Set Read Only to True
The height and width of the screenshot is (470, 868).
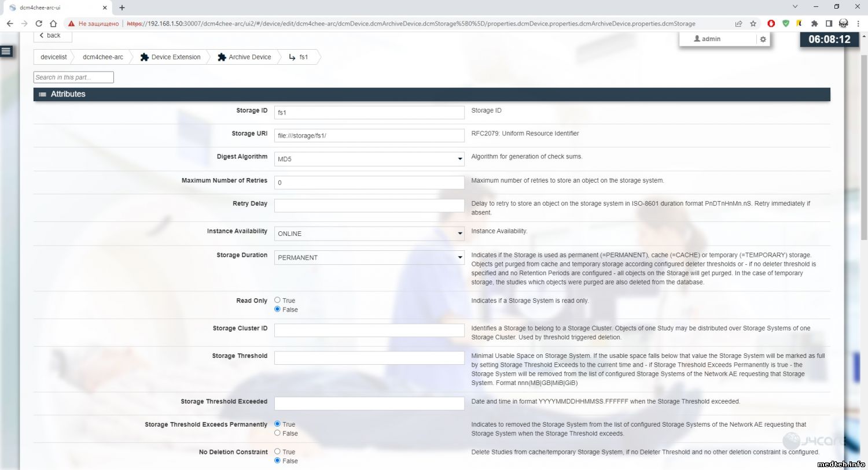(277, 300)
